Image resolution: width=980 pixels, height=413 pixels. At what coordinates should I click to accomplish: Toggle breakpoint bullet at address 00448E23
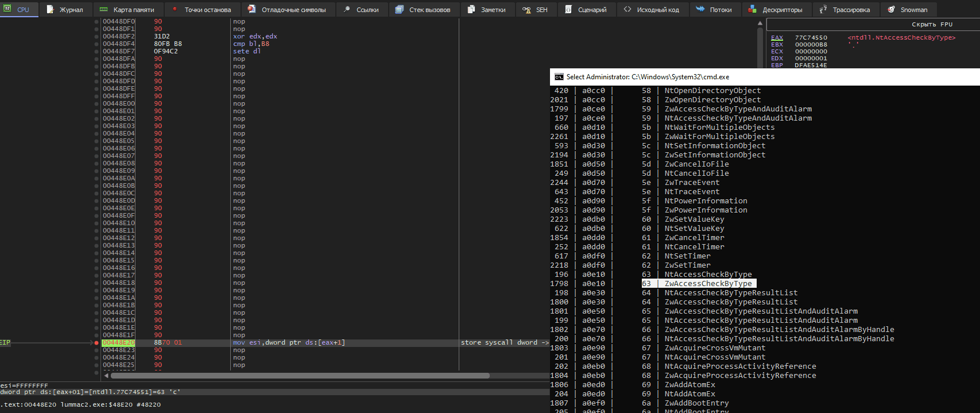click(96, 350)
